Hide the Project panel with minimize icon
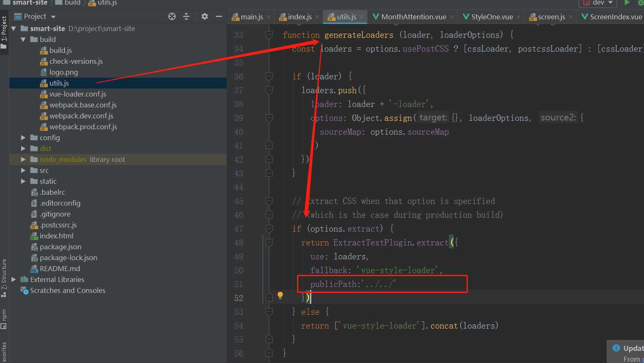 [219, 16]
